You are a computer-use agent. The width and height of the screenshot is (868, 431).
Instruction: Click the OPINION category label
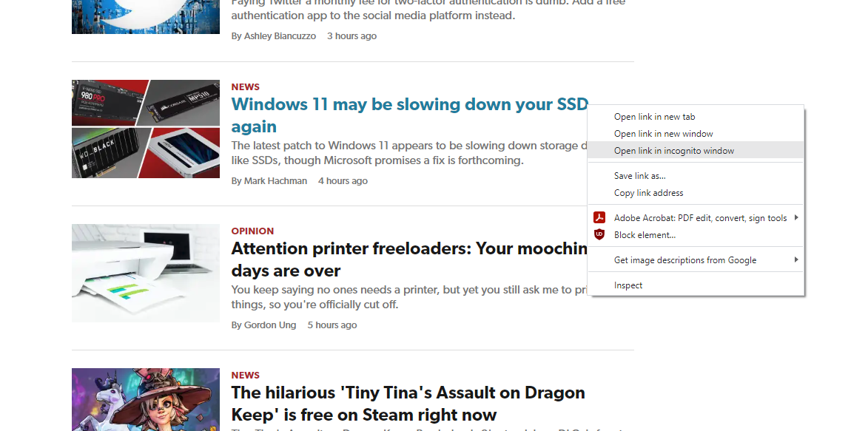(252, 231)
